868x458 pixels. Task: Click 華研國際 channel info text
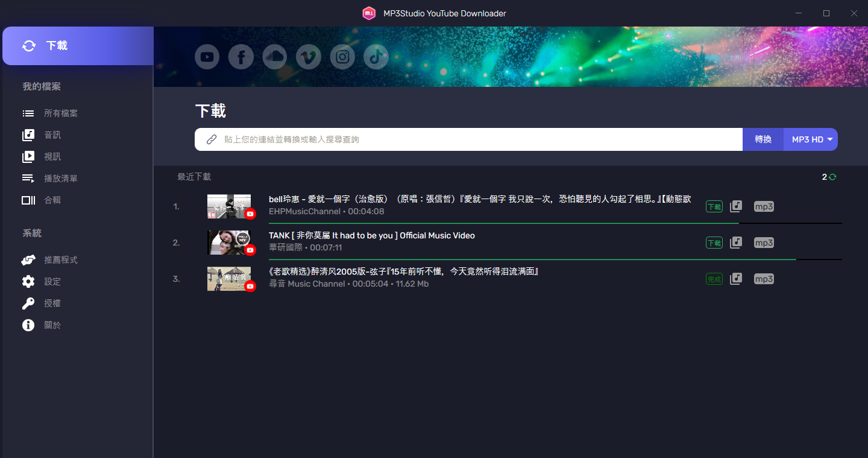click(306, 247)
